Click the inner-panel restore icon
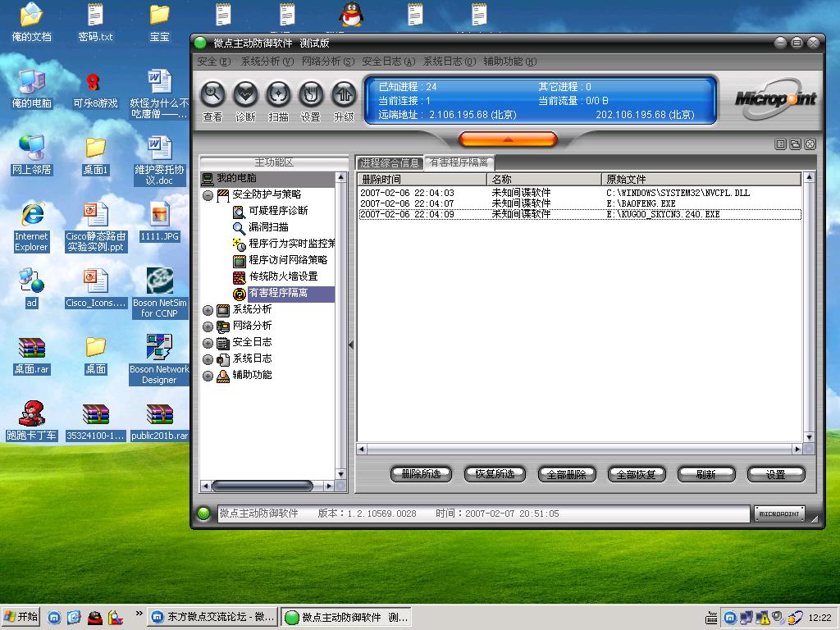The height and width of the screenshot is (630, 840). [x=796, y=144]
